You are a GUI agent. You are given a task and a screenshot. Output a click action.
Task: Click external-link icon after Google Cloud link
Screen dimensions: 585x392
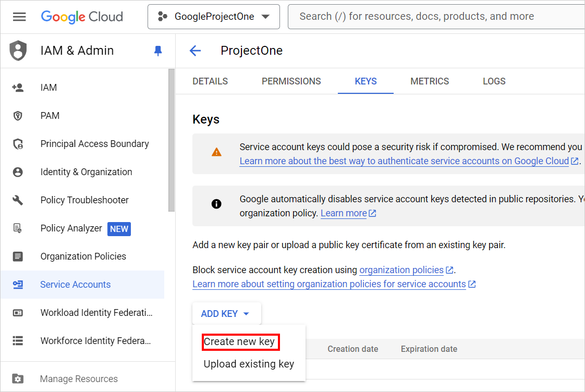pos(575,161)
